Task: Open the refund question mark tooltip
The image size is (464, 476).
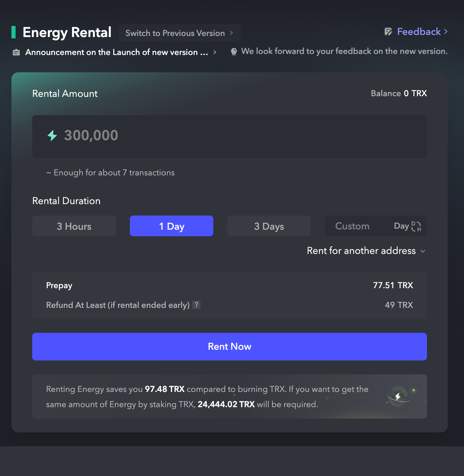Action: [196, 305]
